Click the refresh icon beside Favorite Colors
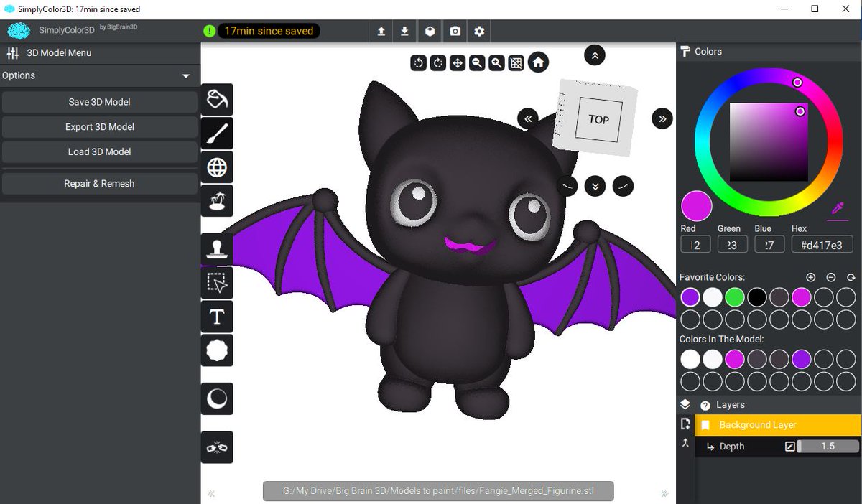 [851, 277]
